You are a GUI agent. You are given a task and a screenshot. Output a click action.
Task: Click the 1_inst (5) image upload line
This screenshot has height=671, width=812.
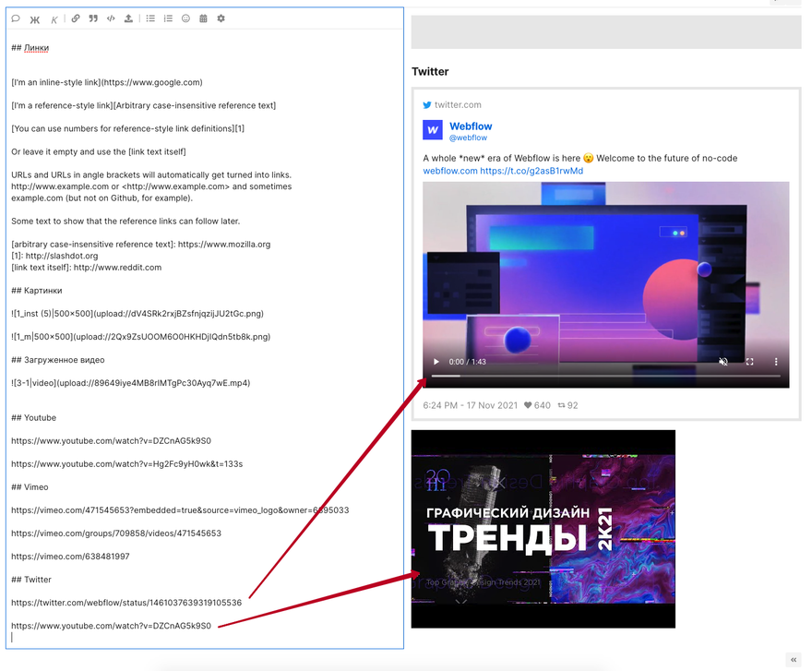click(x=137, y=314)
